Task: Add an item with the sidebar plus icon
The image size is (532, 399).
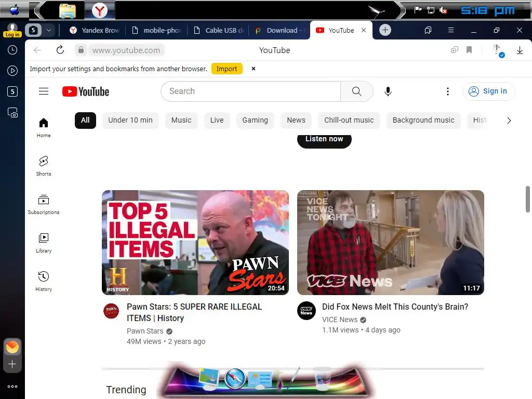Action: coord(12,364)
